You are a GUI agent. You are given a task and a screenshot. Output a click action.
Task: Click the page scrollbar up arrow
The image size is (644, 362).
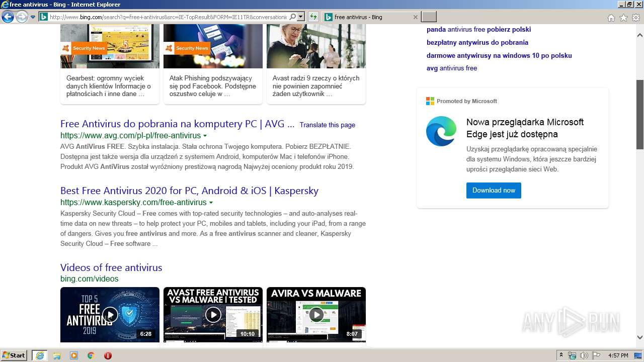640,35
